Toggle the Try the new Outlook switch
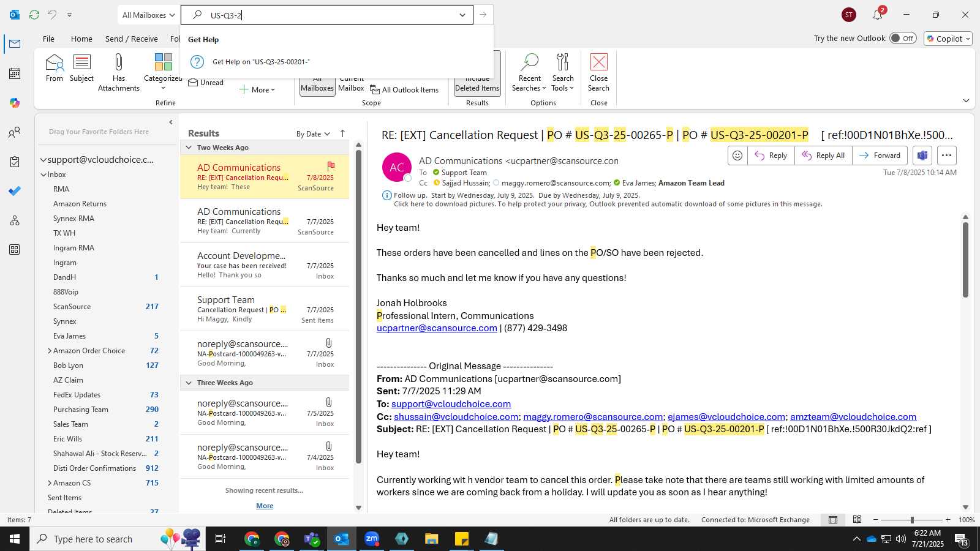The image size is (980, 551). click(x=903, y=39)
